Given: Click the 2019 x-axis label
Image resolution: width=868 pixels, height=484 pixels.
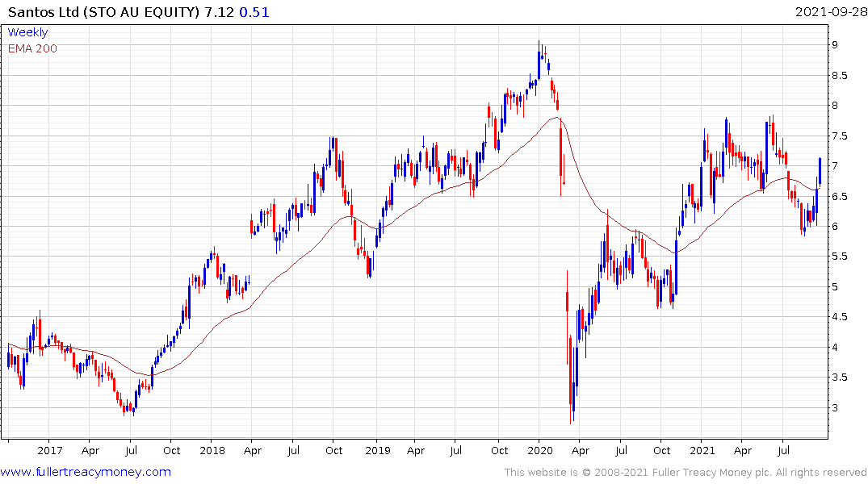Looking at the screenshot, I should click(378, 450).
